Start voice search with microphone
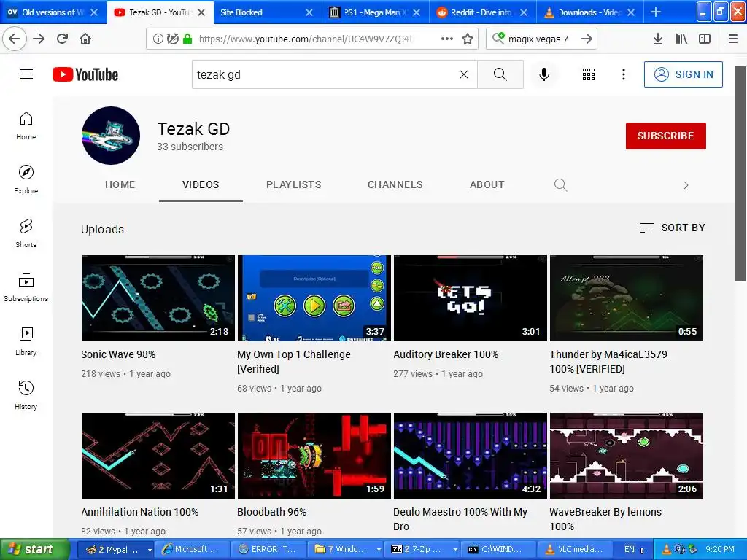This screenshot has height=560, width=747. pyautogui.click(x=543, y=74)
